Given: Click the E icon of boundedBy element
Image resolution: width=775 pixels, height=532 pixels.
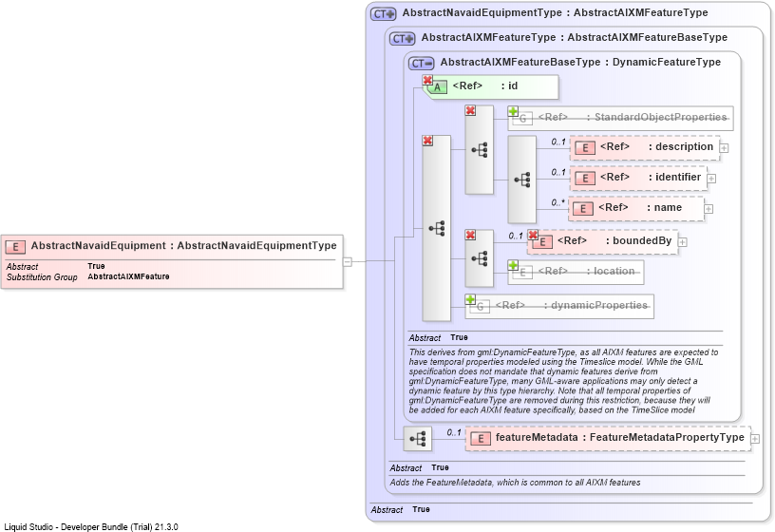Looking at the screenshot, I should click(542, 241).
